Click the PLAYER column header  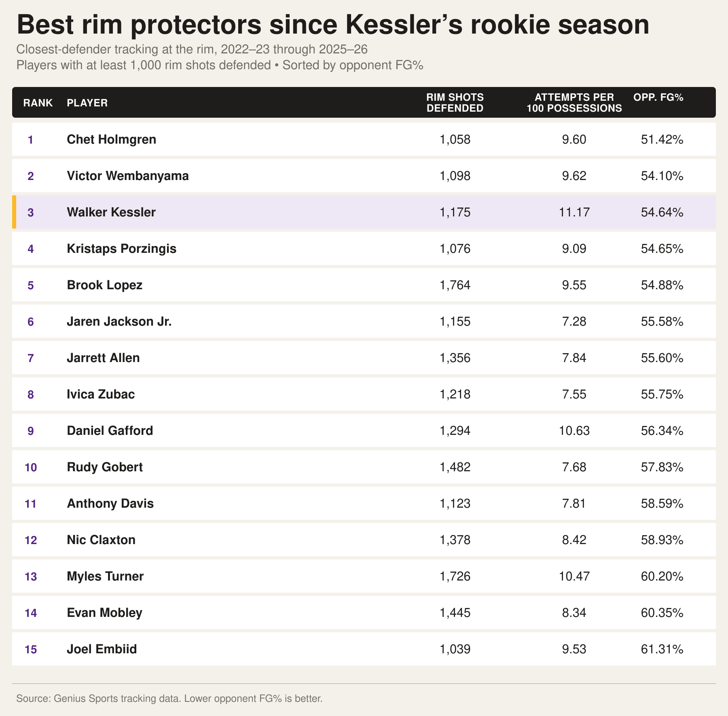click(87, 103)
